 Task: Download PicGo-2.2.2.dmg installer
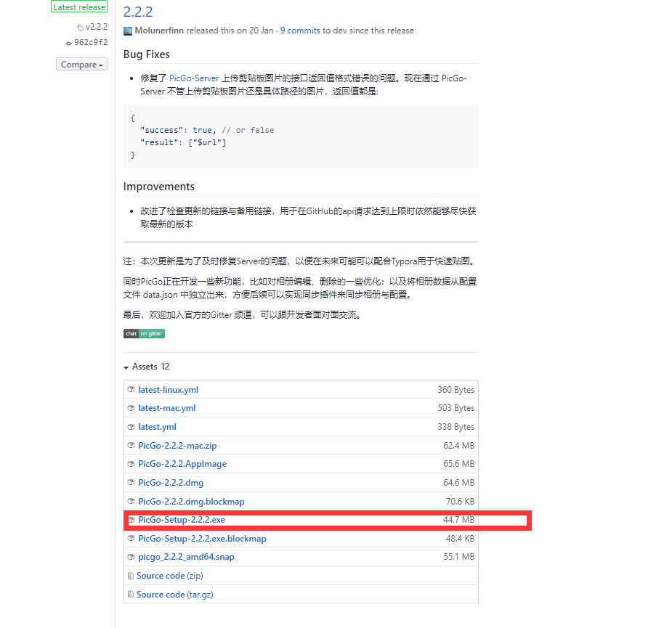click(171, 482)
